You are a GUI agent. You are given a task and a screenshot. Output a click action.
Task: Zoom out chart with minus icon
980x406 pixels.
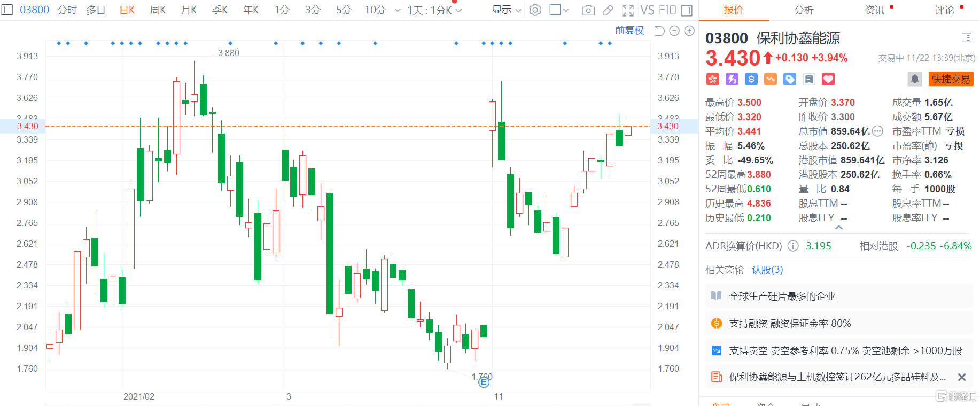click(674, 31)
